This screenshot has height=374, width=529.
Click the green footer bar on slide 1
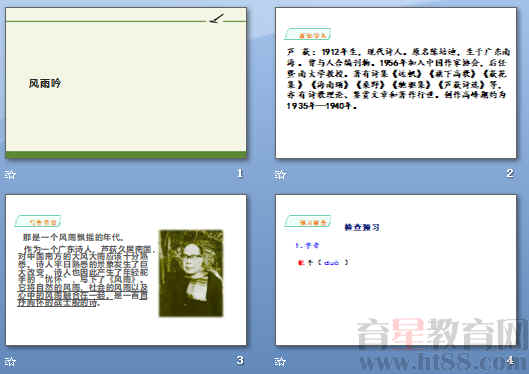(126, 155)
